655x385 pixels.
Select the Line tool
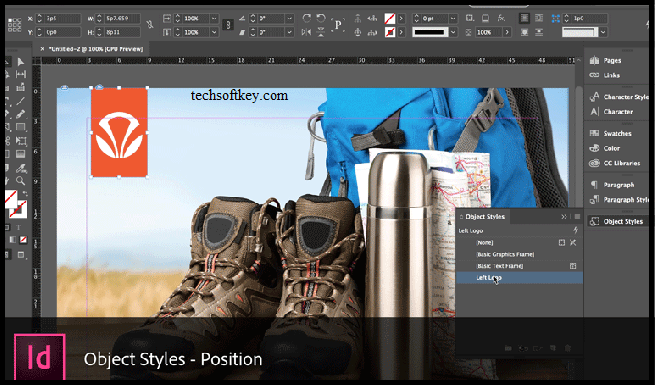coord(20,101)
